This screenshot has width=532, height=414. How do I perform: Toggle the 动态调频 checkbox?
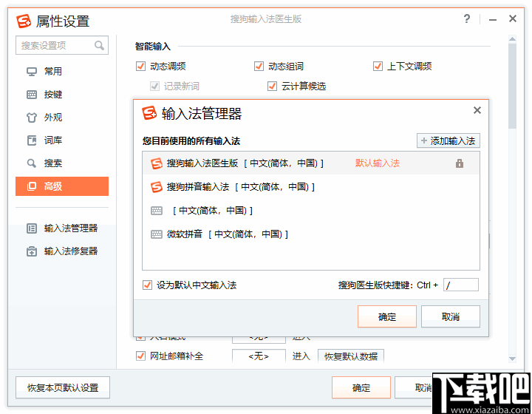[140, 67]
